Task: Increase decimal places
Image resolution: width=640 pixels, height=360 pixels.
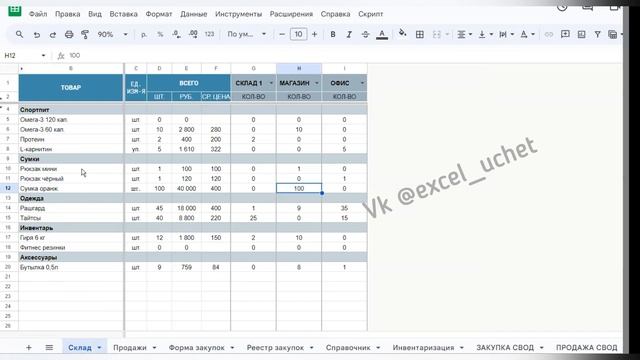Action: (193, 35)
